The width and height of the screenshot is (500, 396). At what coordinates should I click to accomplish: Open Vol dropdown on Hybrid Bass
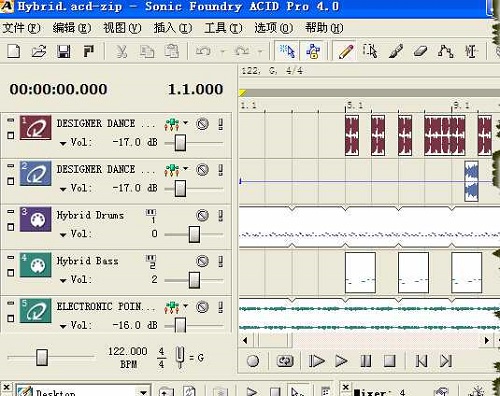(63, 281)
